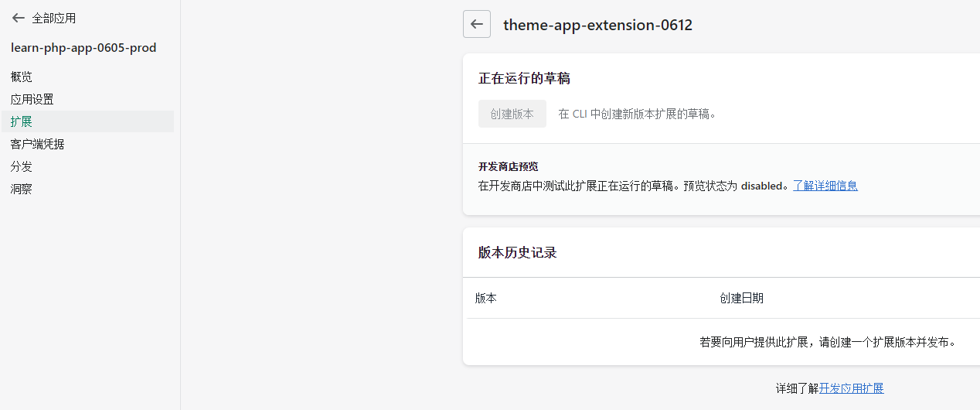Viewport: 980px width, 410px height.
Task: Click the 创建版本 button
Action: [x=512, y=114]
